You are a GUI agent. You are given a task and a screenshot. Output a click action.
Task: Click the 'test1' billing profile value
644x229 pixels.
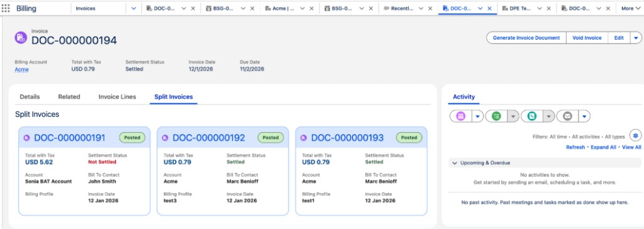308,201
